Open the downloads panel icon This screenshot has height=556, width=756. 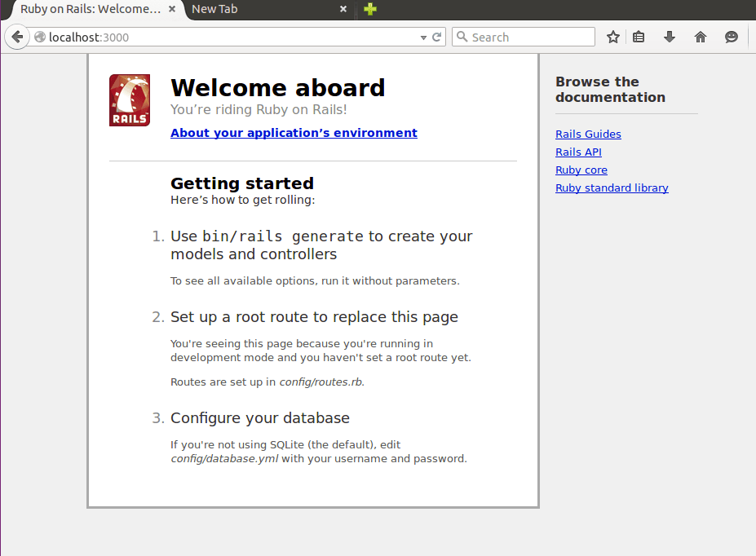[x=669, y=37]
